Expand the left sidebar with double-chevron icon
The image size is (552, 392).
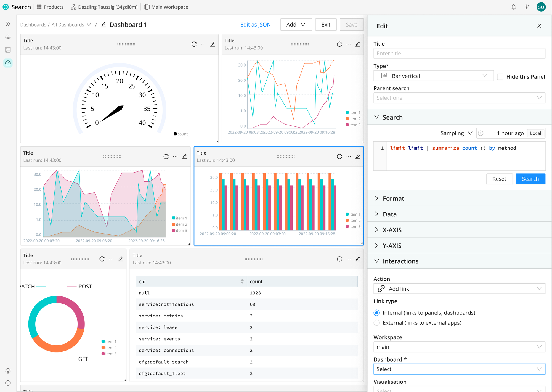click(8, 24)
